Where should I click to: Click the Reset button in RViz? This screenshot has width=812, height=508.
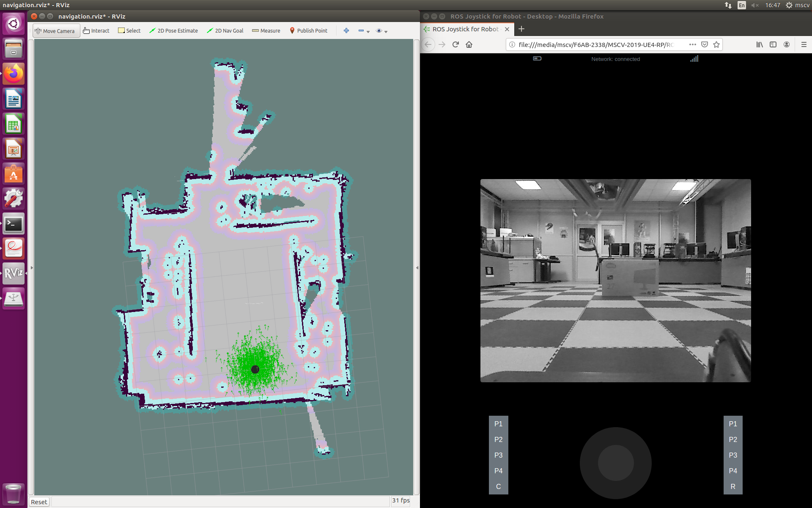click(x=38, y=502)
